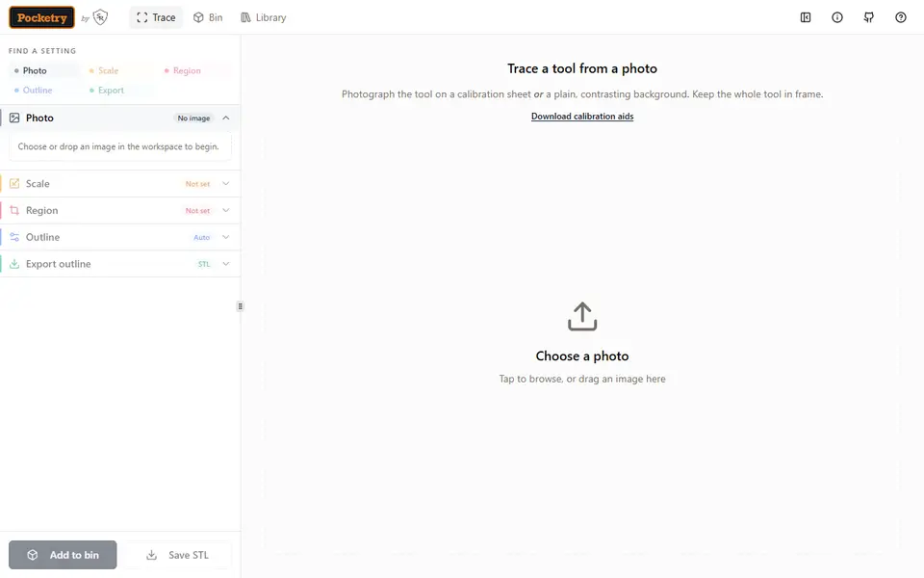924x578 pixels.
Task: Open the info circle icon
Action: [x=837, y=17]
